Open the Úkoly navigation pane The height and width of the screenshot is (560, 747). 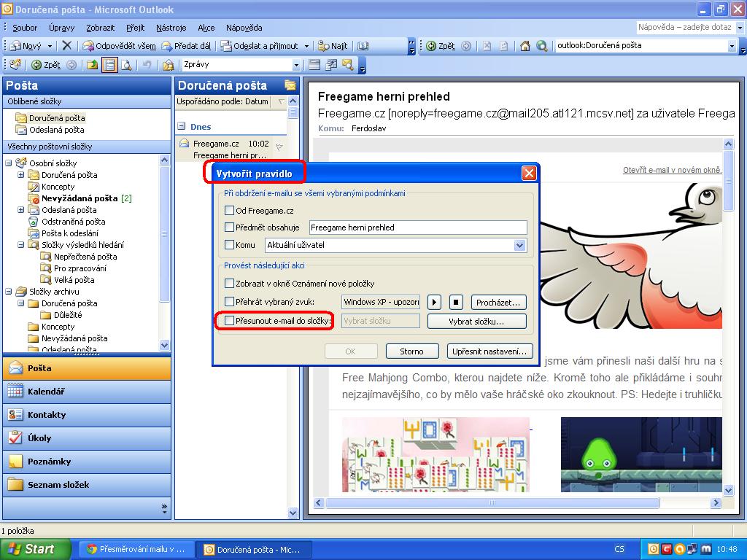click(x=87, y=438)
